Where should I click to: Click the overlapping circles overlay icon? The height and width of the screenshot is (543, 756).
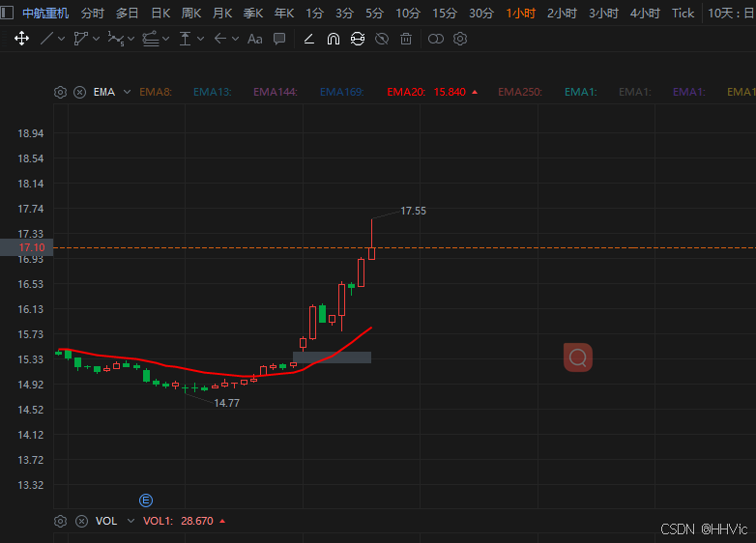click(436, 39)
